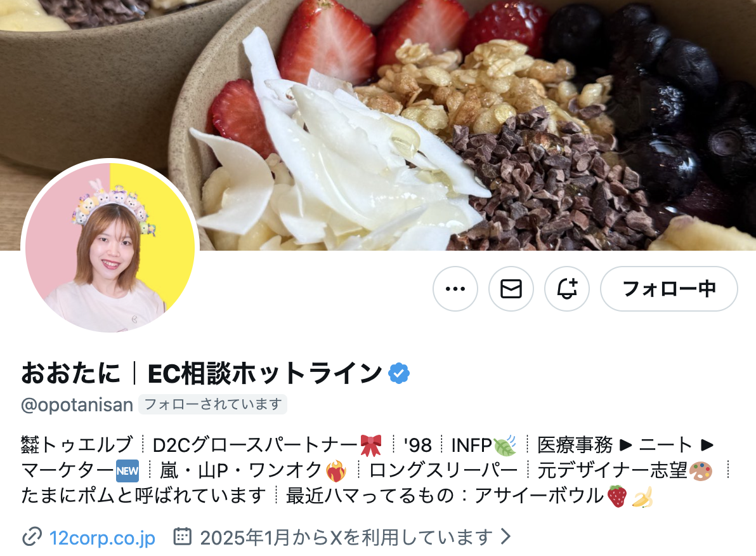The width and height of the screenshot is (756, 556).
Task: Click the strawberry emoji after アサイーボウル
Action: [617, 496]
